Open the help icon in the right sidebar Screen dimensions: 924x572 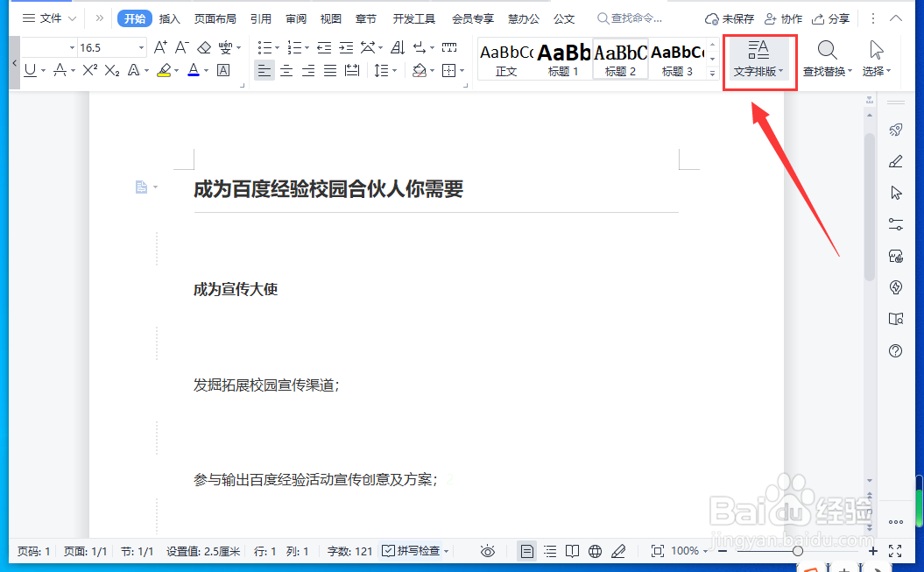click(x=896, y=351)
